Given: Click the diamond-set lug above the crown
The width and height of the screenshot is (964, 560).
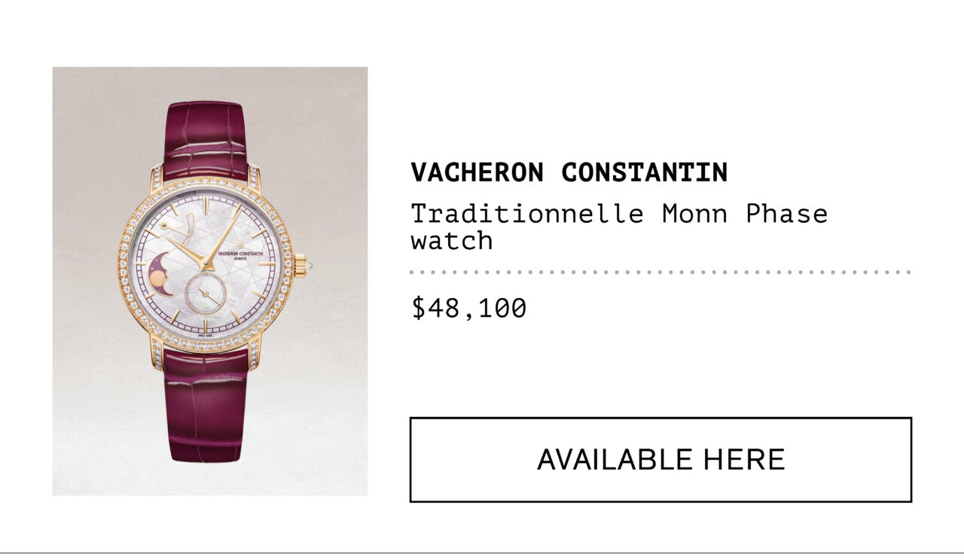Looking at the screenshot, I should point(255,179).
